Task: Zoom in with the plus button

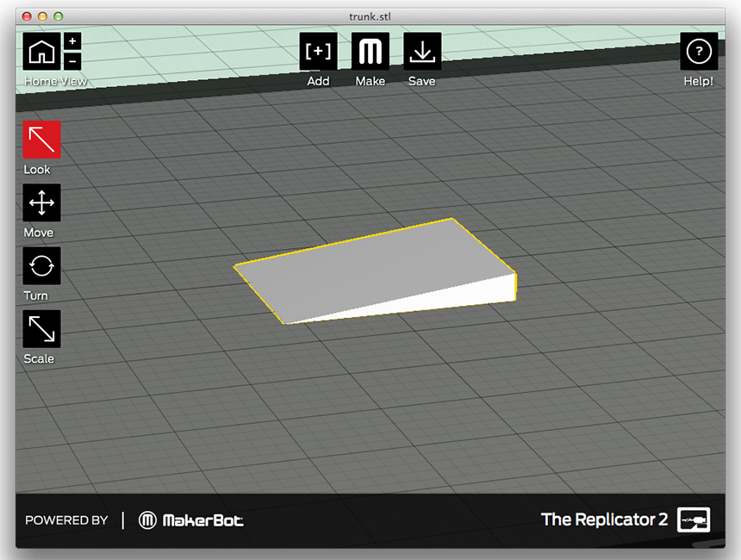Action: point(72,41)
